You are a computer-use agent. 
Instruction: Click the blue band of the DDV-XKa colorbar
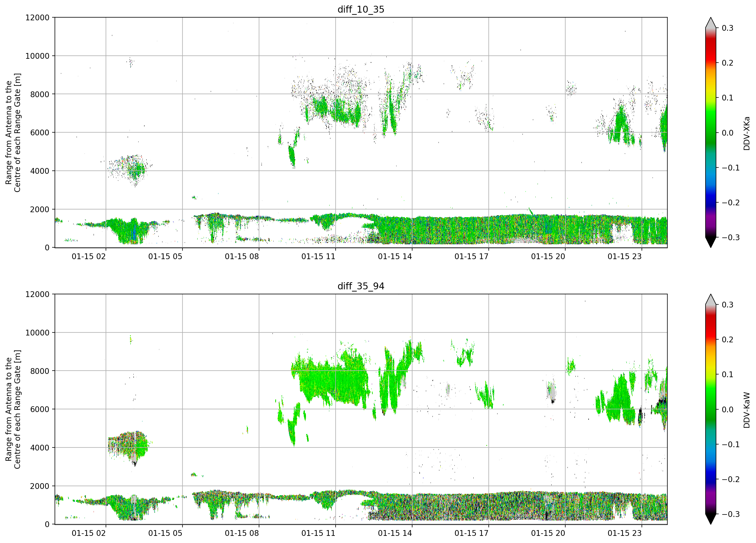pos(710,197)
